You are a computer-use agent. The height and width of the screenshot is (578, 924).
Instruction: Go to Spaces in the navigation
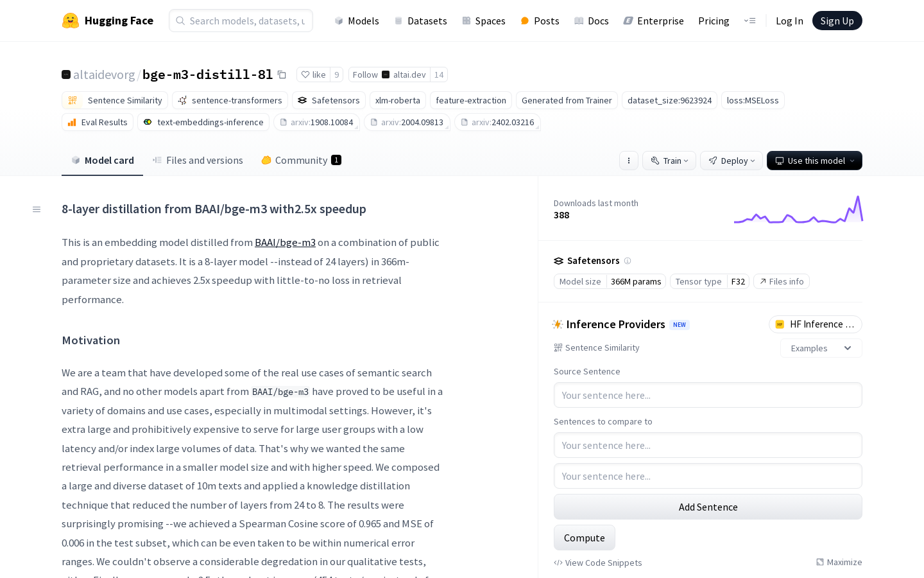click(x=483, y=21)
